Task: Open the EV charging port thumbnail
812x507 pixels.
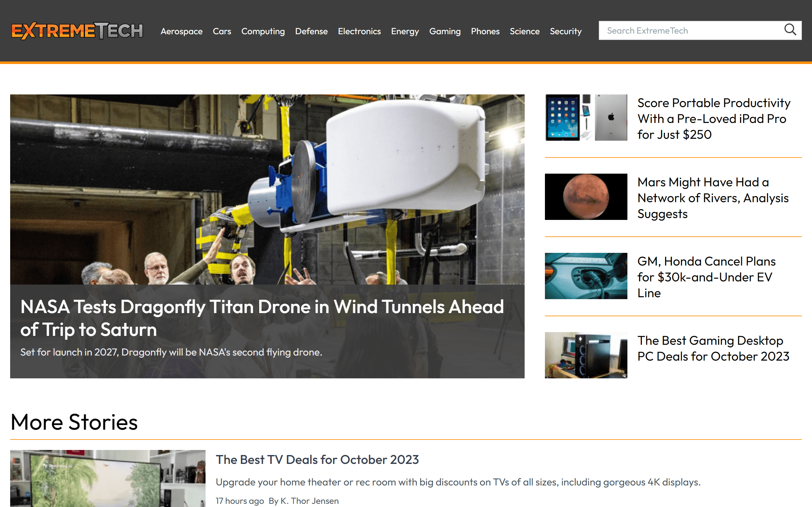Action: 586,276
